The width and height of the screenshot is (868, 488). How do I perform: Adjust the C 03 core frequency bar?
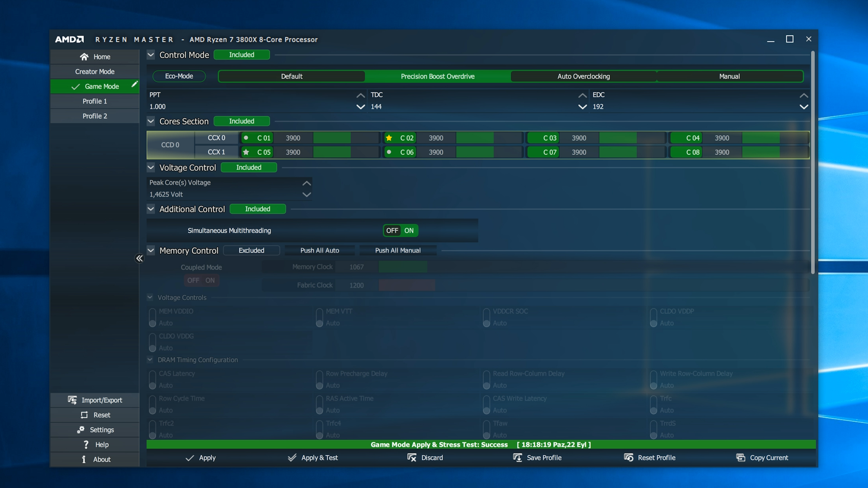tap(632, 138)
